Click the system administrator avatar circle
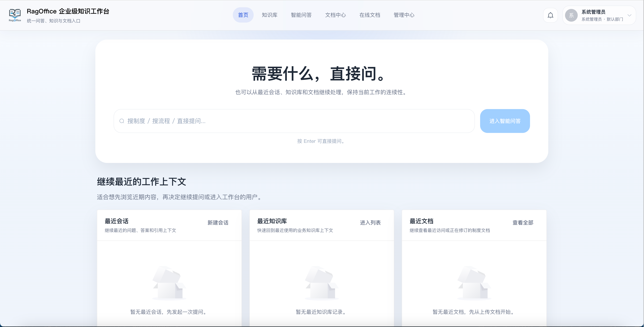Viewport: 644px width, 327px height. click(x=571, y=15)
